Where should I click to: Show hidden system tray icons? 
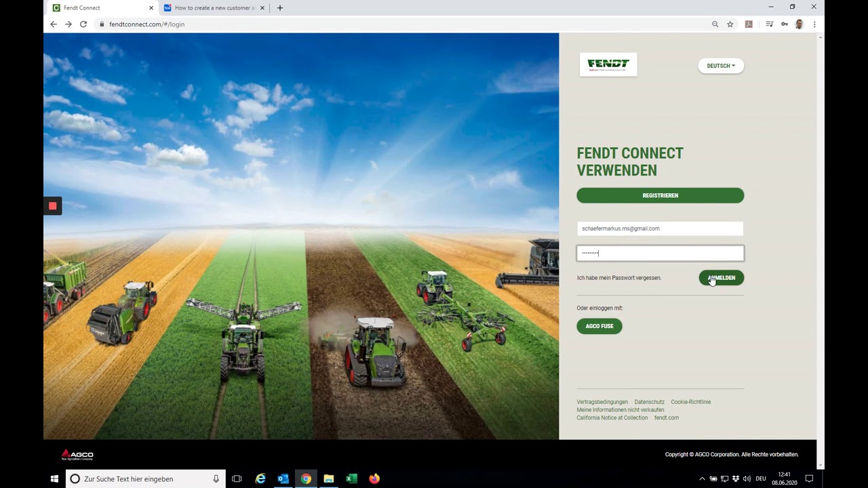click(702, 479)
